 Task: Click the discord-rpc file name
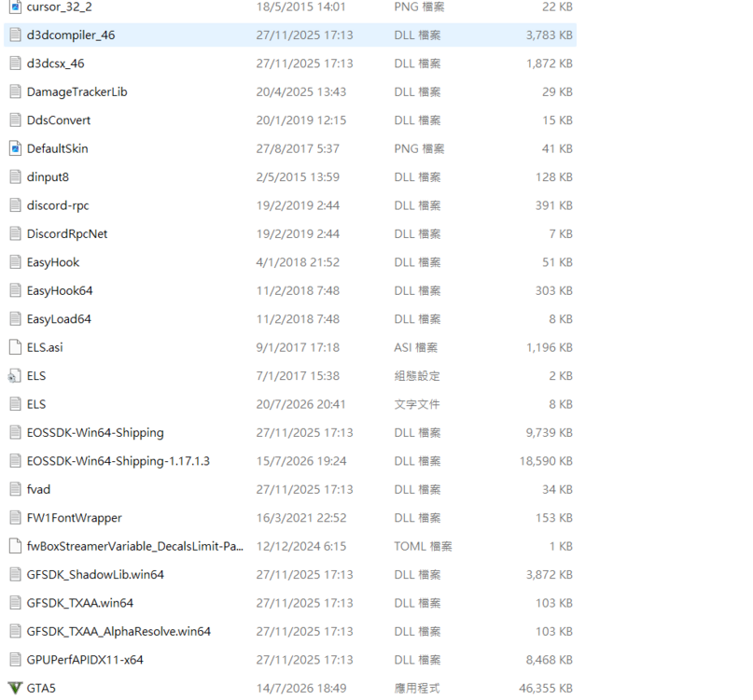58,205
